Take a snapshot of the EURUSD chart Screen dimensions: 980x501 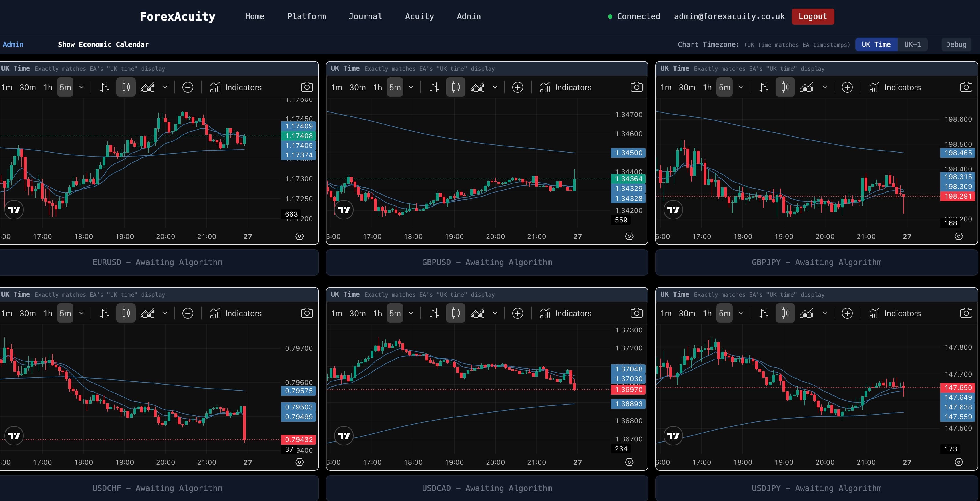(x=307, y=87)
